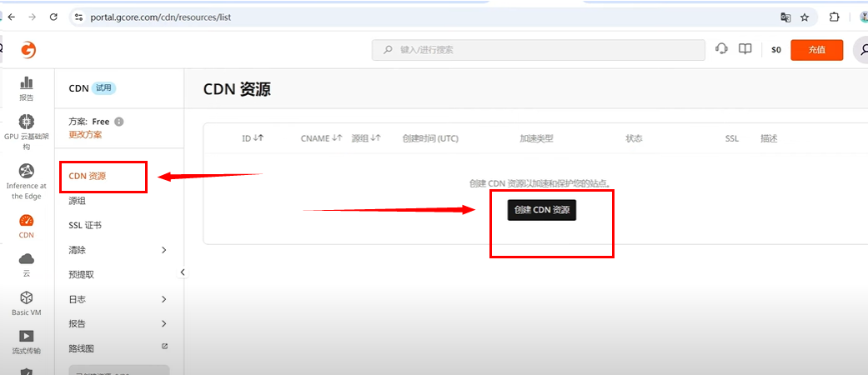This screenshot has height=375, width=868.
Task: Open 预提取 in the side menu
Action: [x=82, y=275]
